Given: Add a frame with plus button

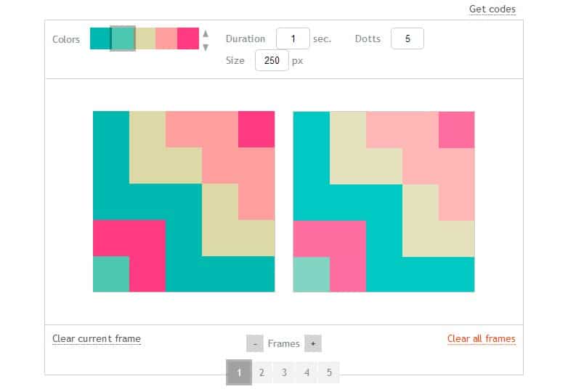Looking at the screenshot, I should coord(313,343).
